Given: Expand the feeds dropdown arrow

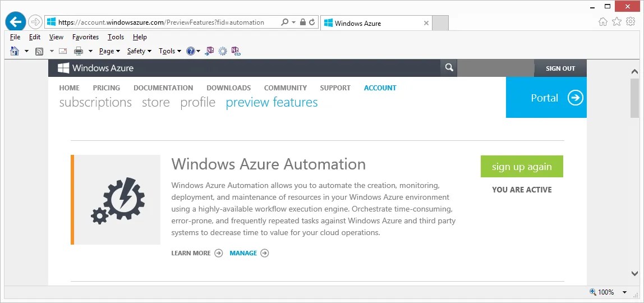Looking at the screenshot, I should [x=52, y=51].
